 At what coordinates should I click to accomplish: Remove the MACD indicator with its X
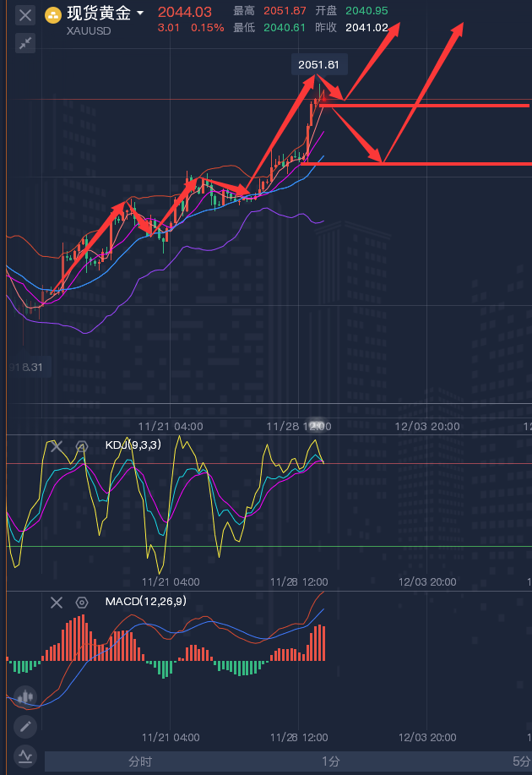pos(57,603)
